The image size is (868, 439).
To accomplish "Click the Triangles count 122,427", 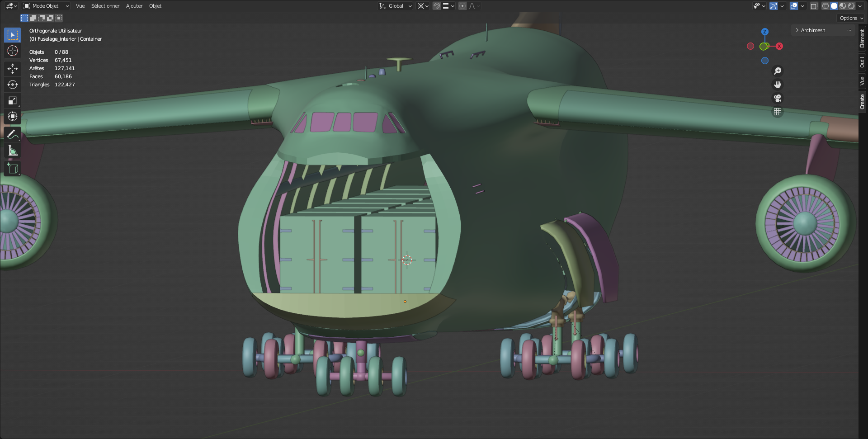I will pos(65,85).
